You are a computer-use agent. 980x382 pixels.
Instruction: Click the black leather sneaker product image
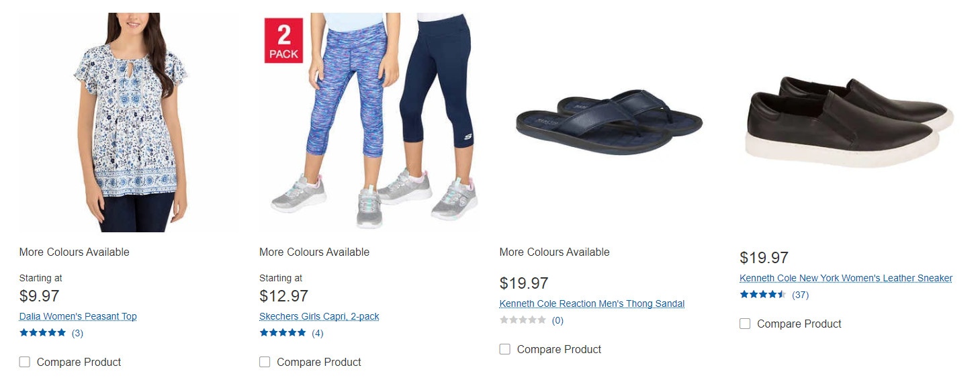coord(850,122)
